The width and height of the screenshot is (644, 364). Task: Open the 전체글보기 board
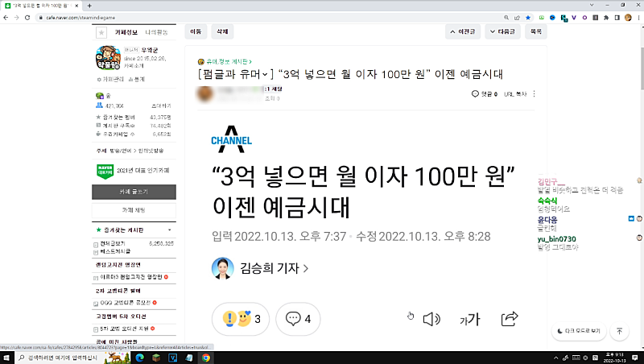[x=112, y=244]
